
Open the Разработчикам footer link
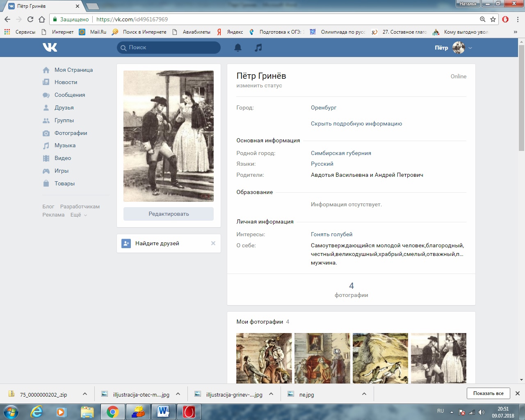80,207
